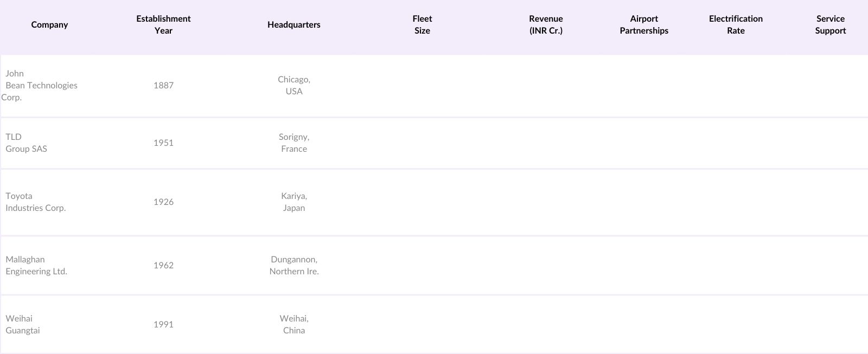Viewport: 868px width, 354px height.
Task: Select the Service Support column header
Action: [830, 24]
